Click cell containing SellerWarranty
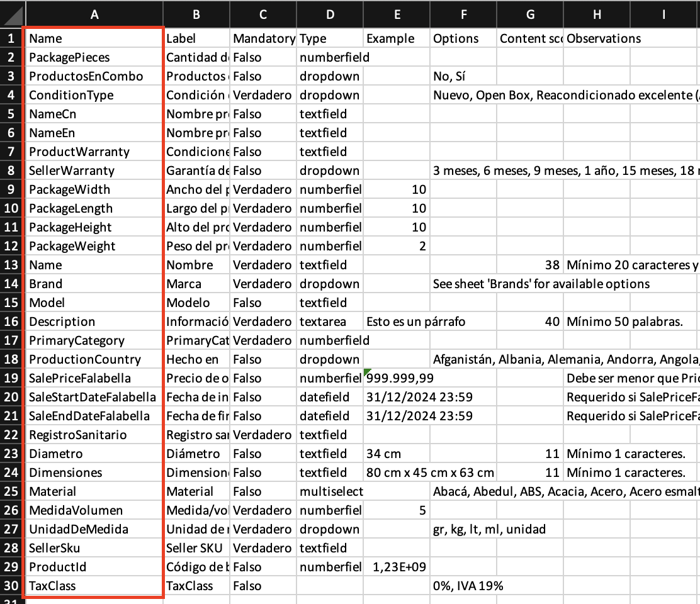Viewport: 700px width, 604px height. point(94,171)
